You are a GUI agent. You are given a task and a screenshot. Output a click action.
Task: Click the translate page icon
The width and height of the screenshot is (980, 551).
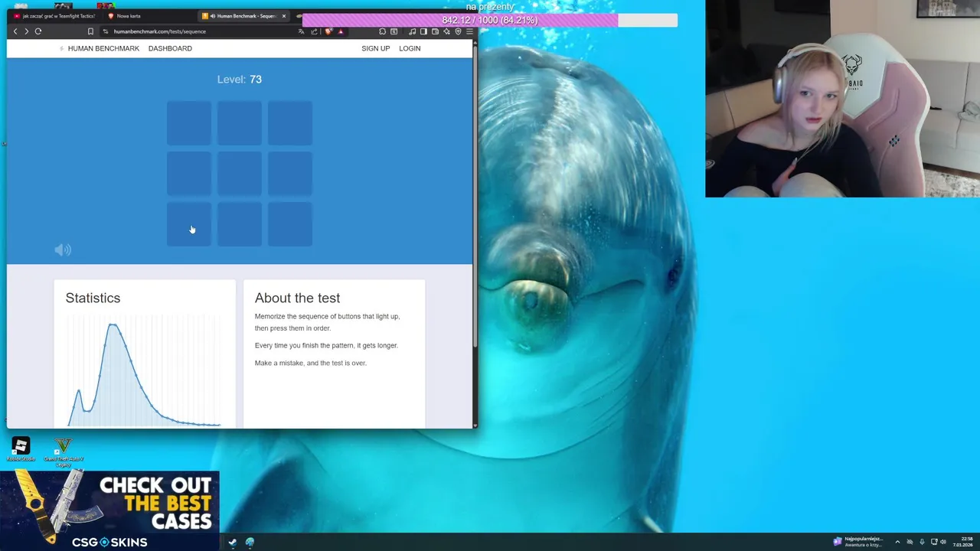[x=302, y=31]
